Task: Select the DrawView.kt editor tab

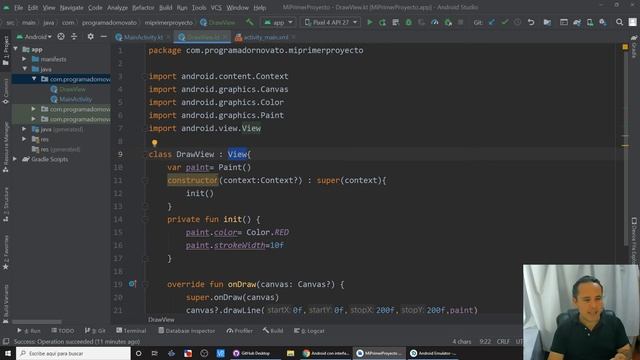Action: 202,37
